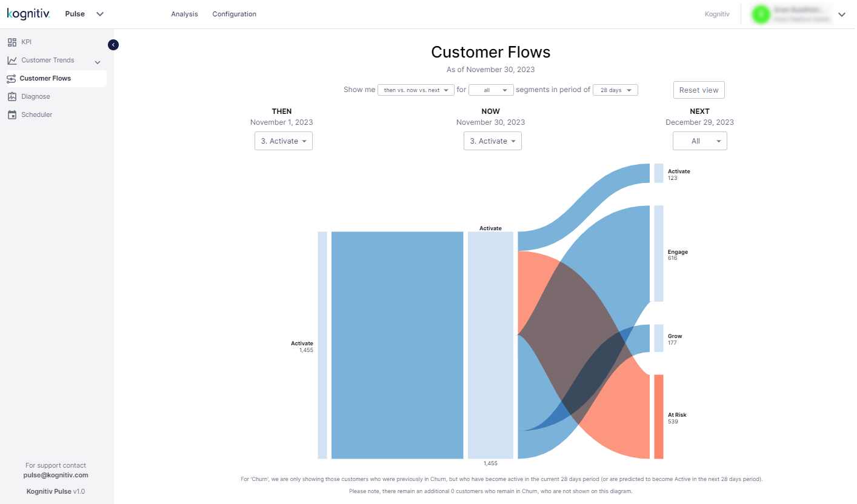
Task: Click the 'NEXT' column heading
Action: pyautogui.click(x=700, y=111)
